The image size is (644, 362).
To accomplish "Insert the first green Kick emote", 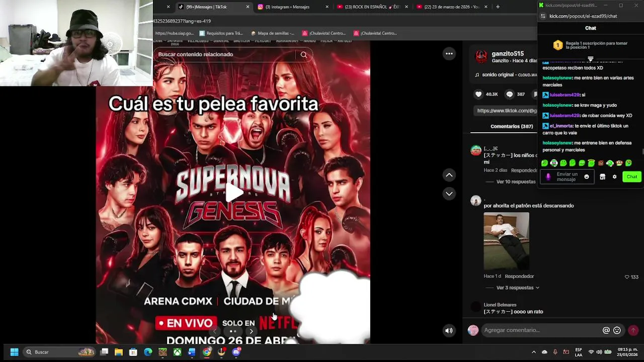I will point(545,163).
